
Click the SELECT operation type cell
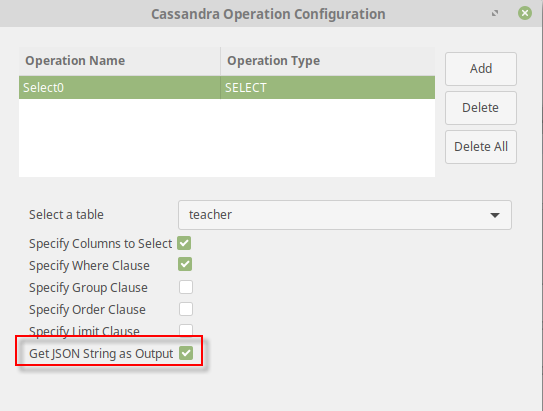tap(328, 88)
